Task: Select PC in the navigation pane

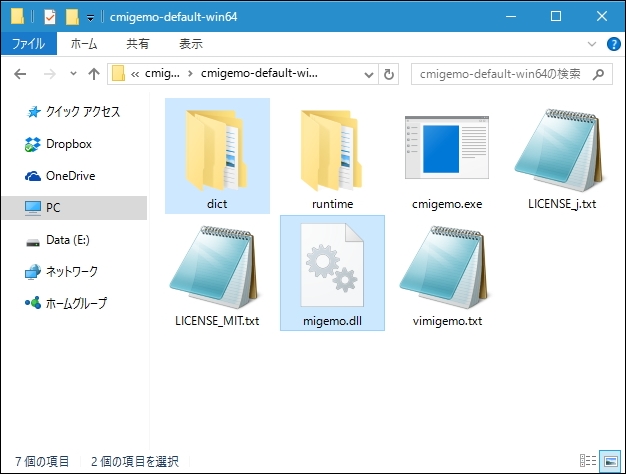Action: pyautogui.click(x=74, y=208)
